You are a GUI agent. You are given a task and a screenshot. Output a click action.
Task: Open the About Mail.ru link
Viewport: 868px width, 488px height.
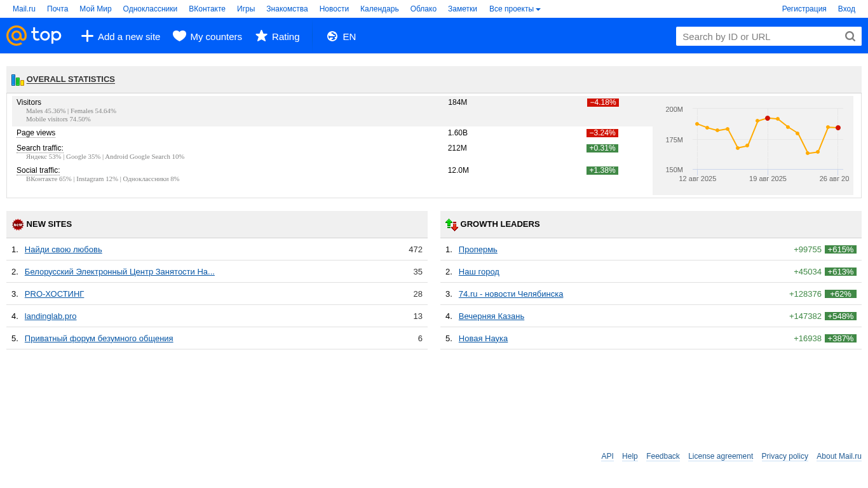[x=839, y=456]
